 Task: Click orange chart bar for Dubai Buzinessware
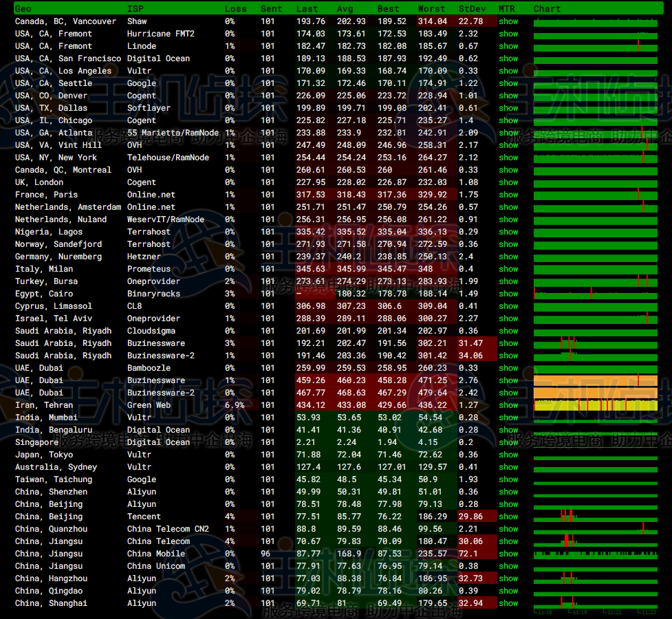tap(595, 380)
